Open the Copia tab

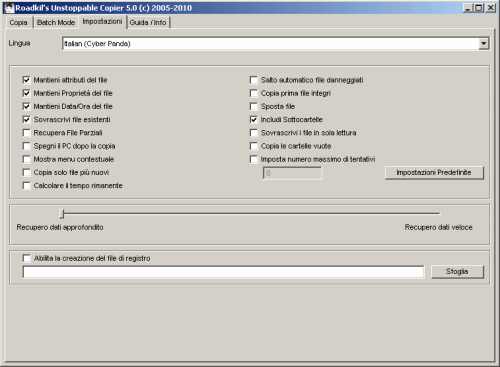tap(18, 23)
